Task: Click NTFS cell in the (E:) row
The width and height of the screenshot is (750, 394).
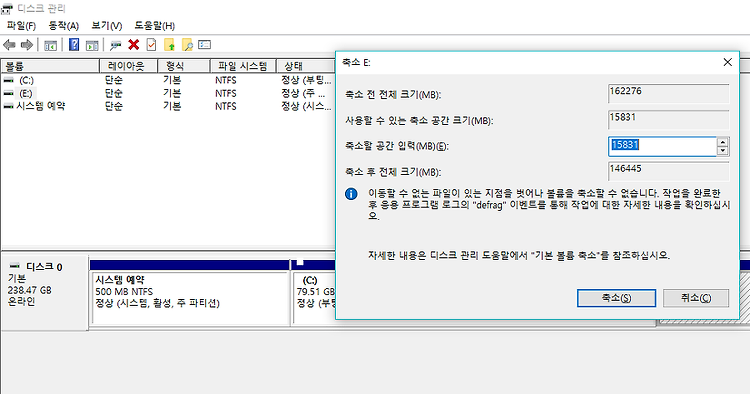Action: coord(226,93)
